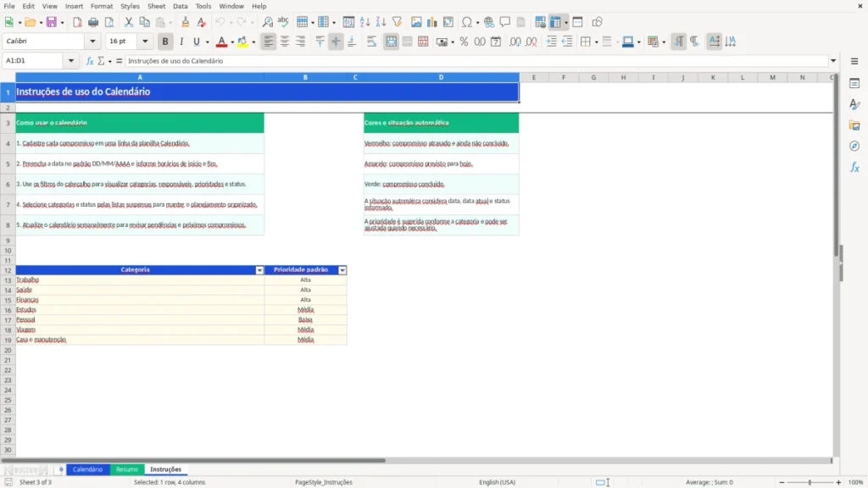The image size is (868, 488).
Task: Open Print Preview from the toolbar
Action: pos(109,22)
